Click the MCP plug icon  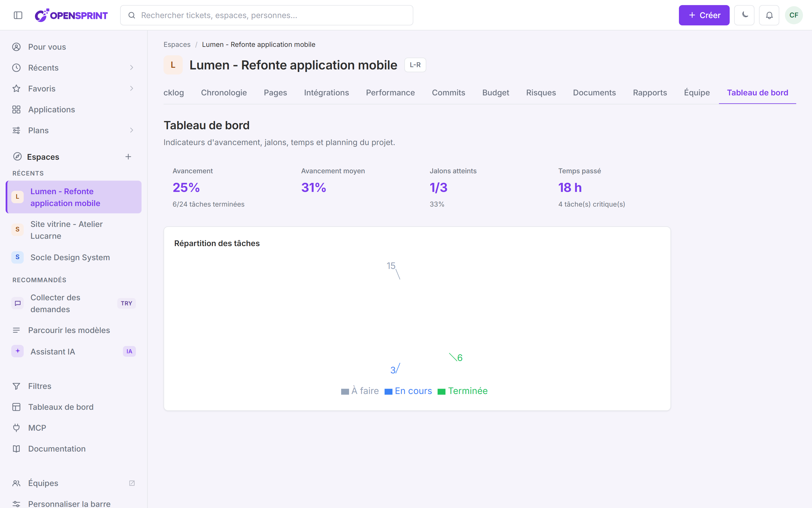[16, 428]
